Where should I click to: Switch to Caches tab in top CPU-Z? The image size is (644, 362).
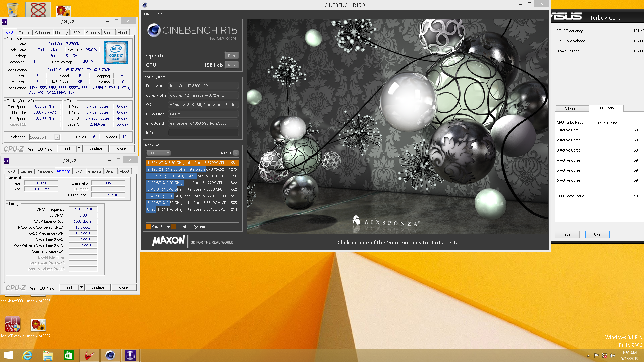coord(24,33)
